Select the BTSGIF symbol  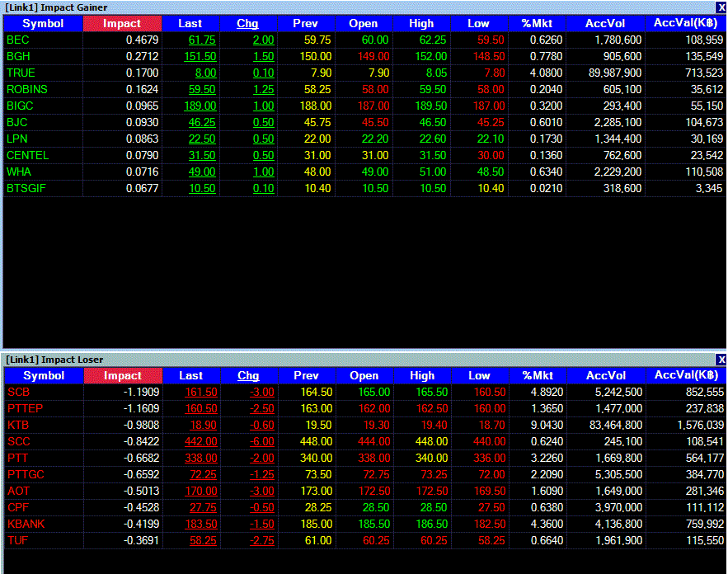tap(26, 189)
